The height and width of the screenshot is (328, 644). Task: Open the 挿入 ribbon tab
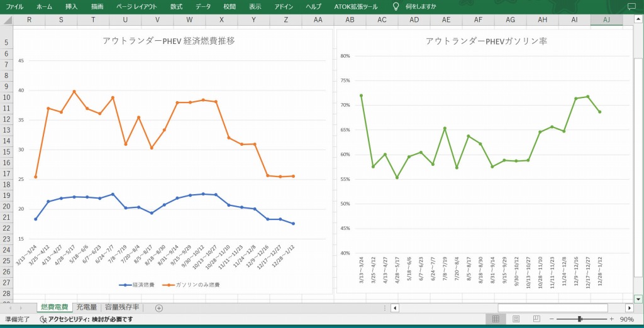coord(72,6)
